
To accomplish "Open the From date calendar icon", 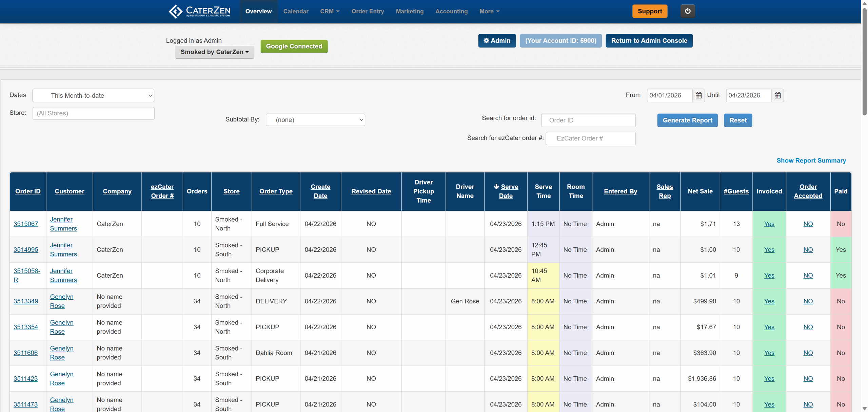I will tap(698, 95).
